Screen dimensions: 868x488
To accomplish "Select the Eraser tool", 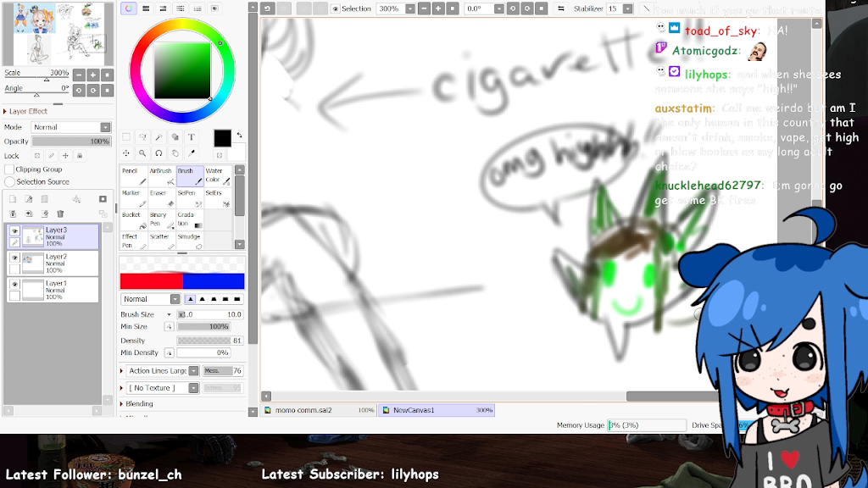I will point(162,198).
